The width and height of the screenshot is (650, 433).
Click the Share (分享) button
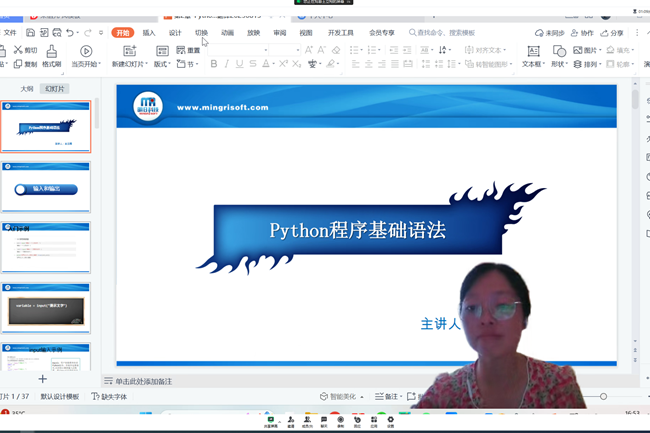(612, 33)
